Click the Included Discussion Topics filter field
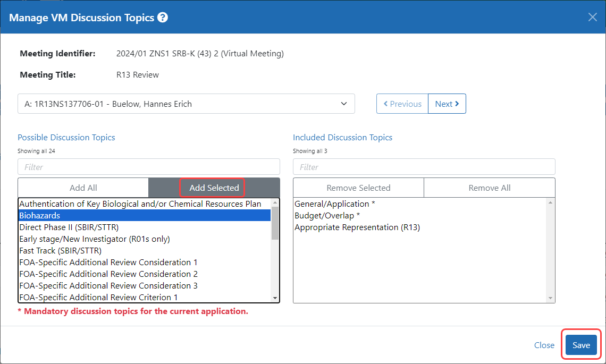This screenshot has width=606, height=364. click(424, 166)
